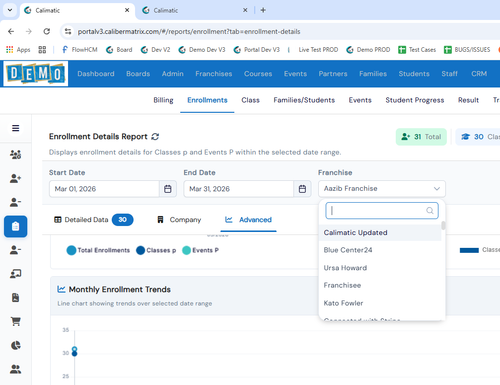Open the Boards menu

click(x=138, y=74)
